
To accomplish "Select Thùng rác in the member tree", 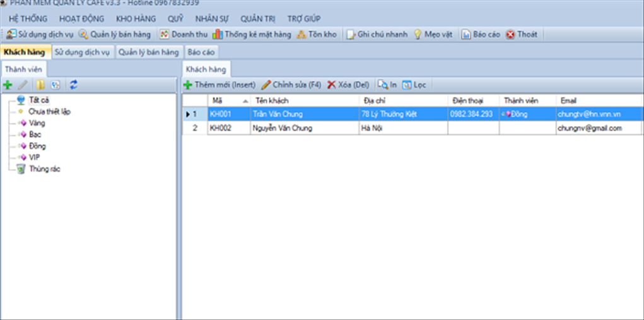I will pyautogui.click(x=44, y=169).
